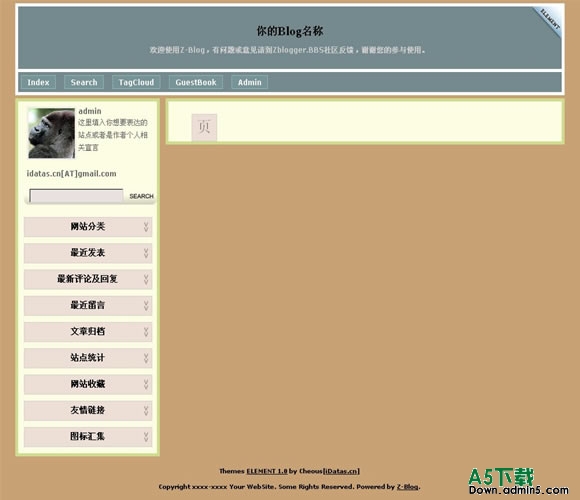
Task: Click the blog subtitle welcome text
Action: coord(287,50)
